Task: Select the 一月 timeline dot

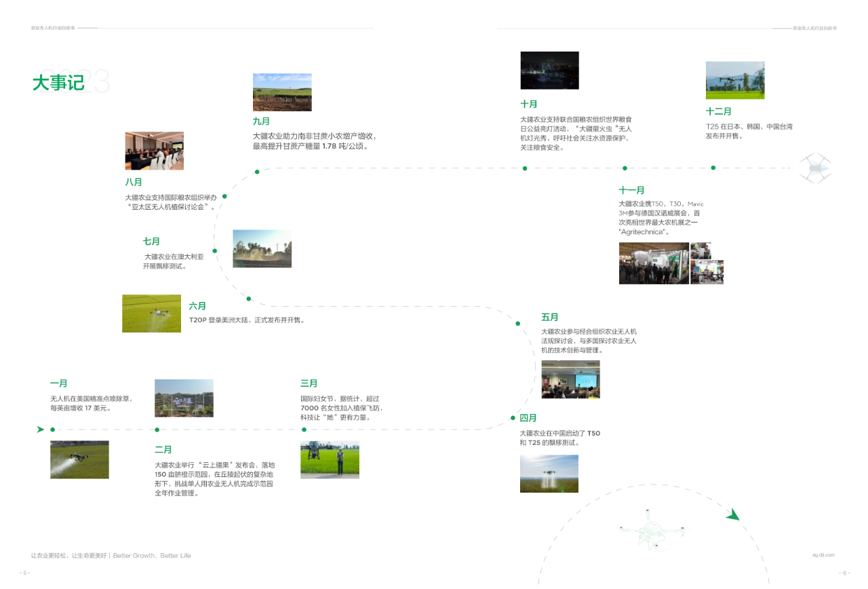Action: point(53,430)
